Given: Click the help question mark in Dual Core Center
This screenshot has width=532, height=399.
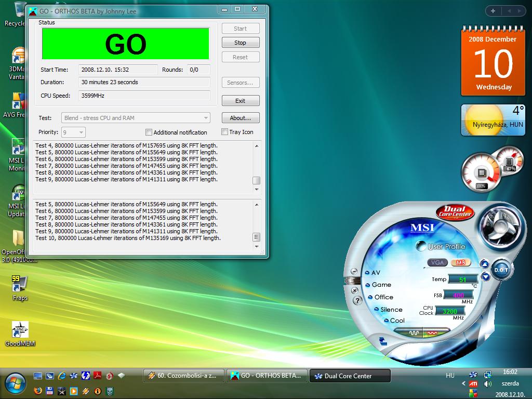Looking at the screenshot, I should click(357, 301).
